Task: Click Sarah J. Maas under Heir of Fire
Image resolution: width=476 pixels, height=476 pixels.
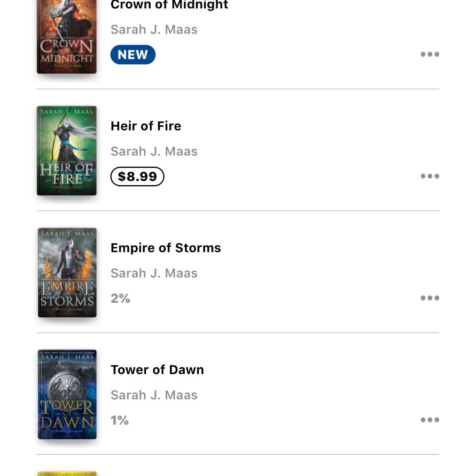Action: click(154, 151)
